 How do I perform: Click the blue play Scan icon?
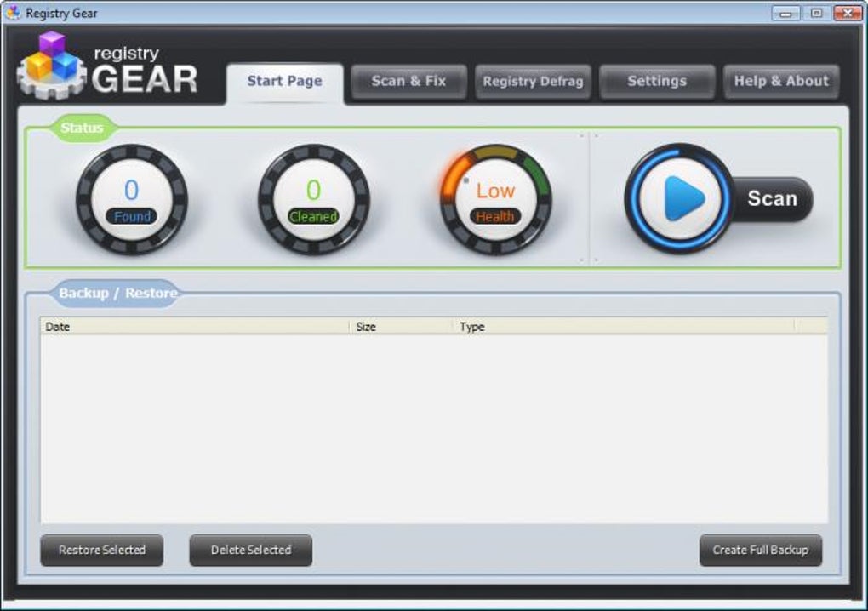[x=680, y=198]
